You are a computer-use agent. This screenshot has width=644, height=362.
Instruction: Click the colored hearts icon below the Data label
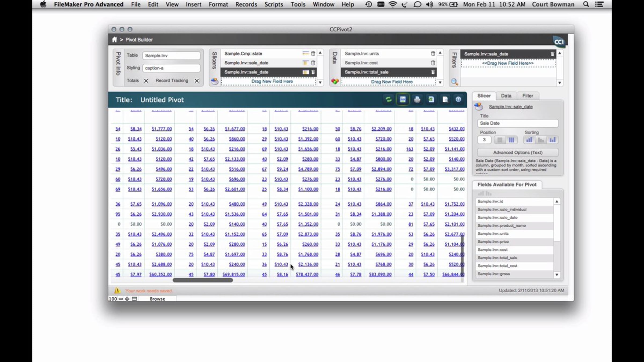click(x=335, y=82)
